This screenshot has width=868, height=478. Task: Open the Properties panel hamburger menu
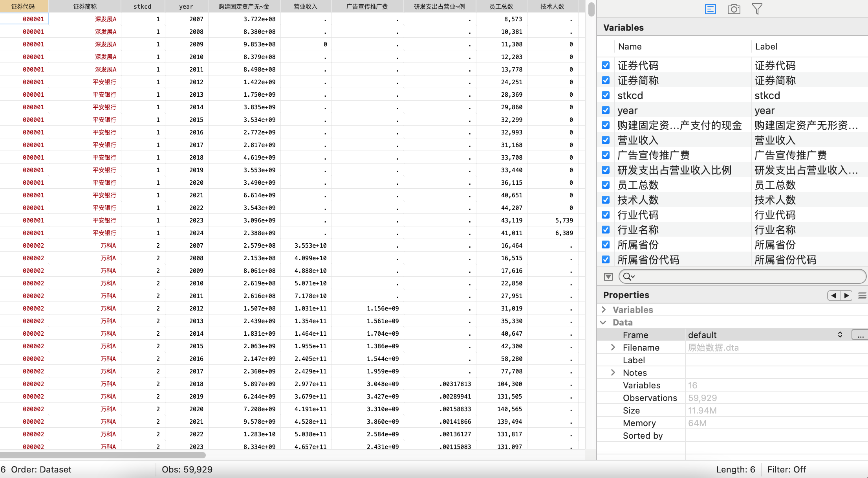[862, 295]
